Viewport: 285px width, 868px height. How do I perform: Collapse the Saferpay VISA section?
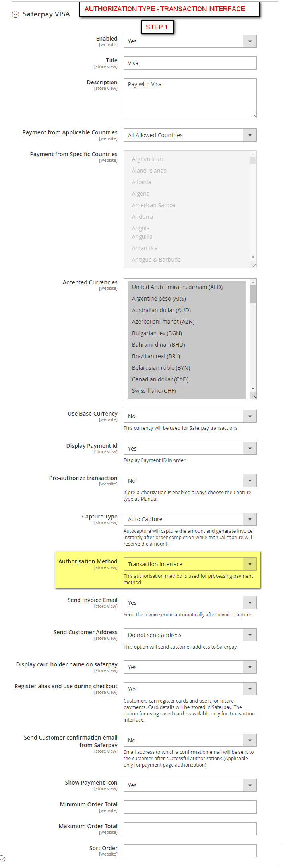tap(16, 14)
